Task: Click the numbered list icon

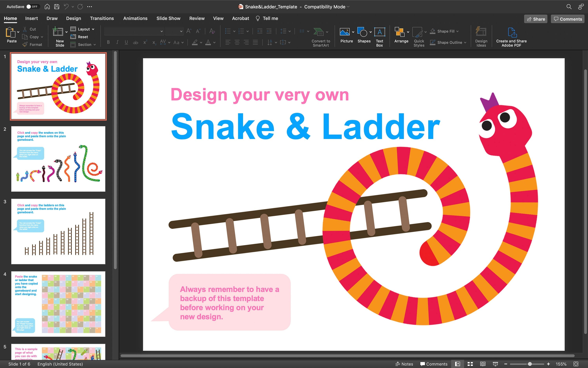Action: 241,31
